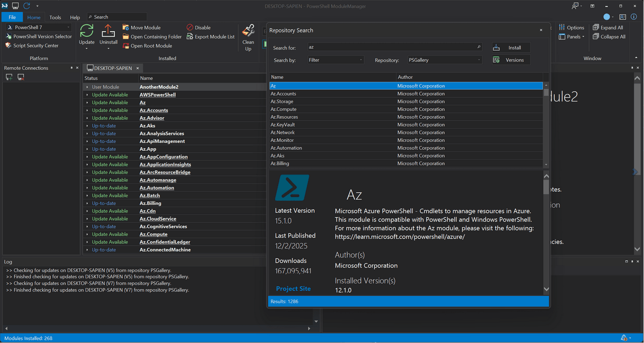The width and height of the screenshot is (644, 343).
Task: Click the notification bell in the status bar
Action: point(624,338)
